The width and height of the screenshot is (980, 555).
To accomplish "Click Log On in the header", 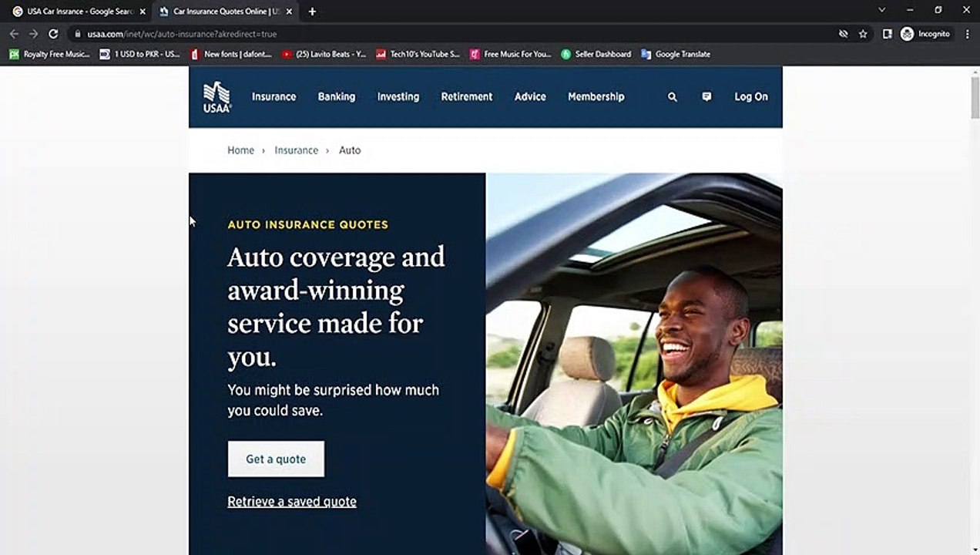I will coord(751,97).
